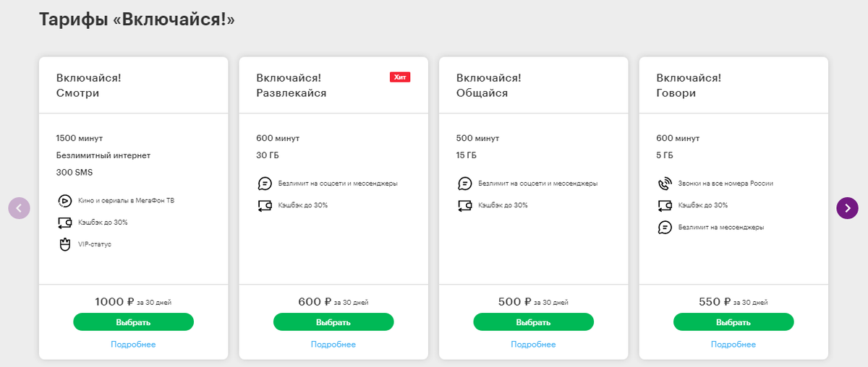Click the cashback icon in Развлекайся card
This screenshot has height=367, width=868.
(265, 205)
